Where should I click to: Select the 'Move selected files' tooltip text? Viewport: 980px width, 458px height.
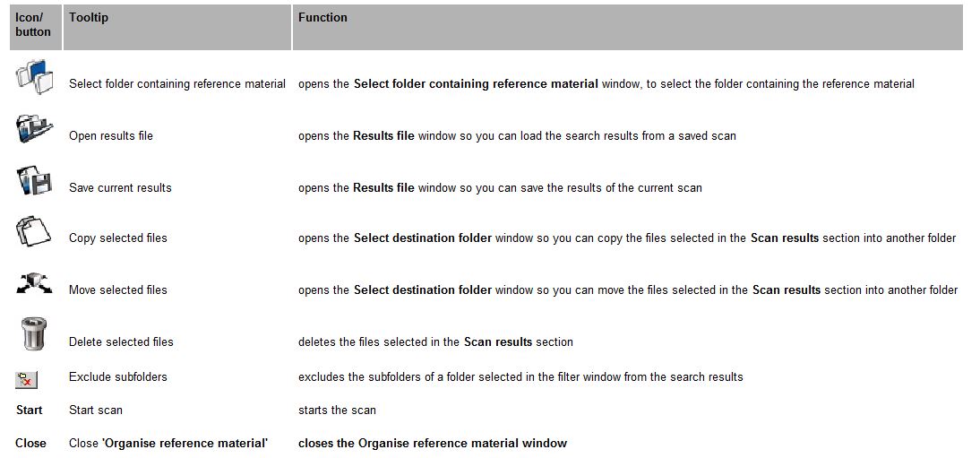[118, 289]
